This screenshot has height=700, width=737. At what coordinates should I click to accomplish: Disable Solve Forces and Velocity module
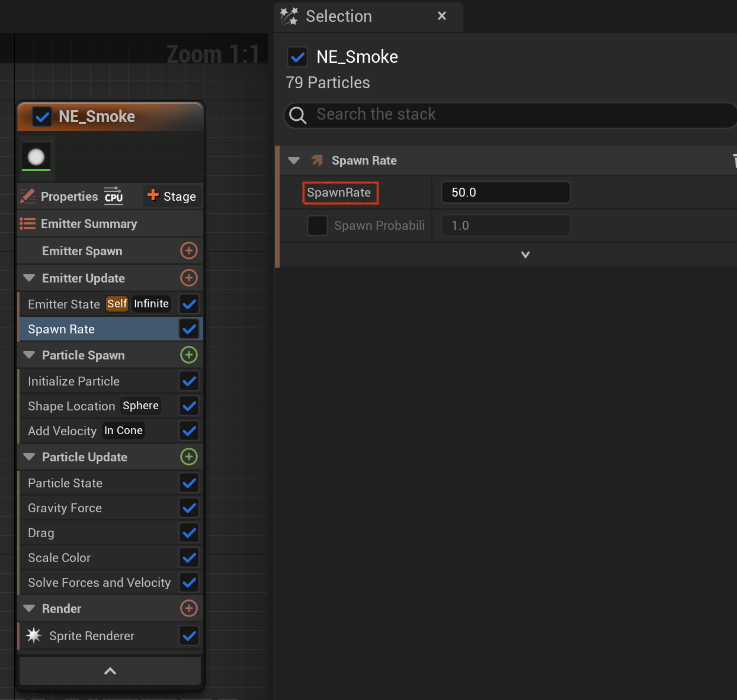[189, 582]
